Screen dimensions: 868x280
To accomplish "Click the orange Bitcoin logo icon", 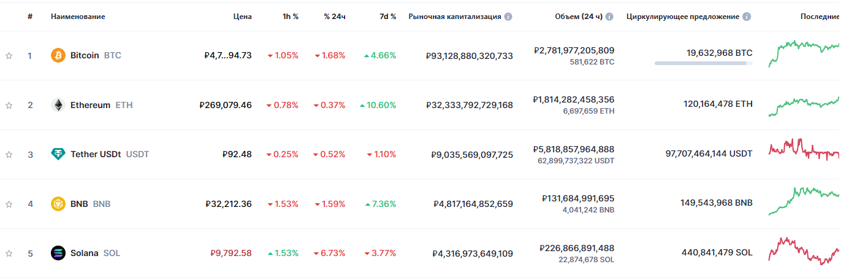I will coord(58,55).
